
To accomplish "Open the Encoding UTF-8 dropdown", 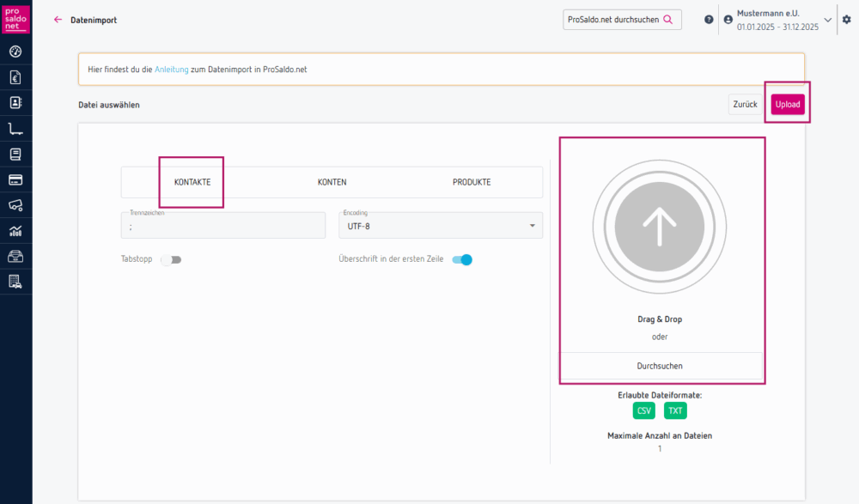I will pos(442,227).
